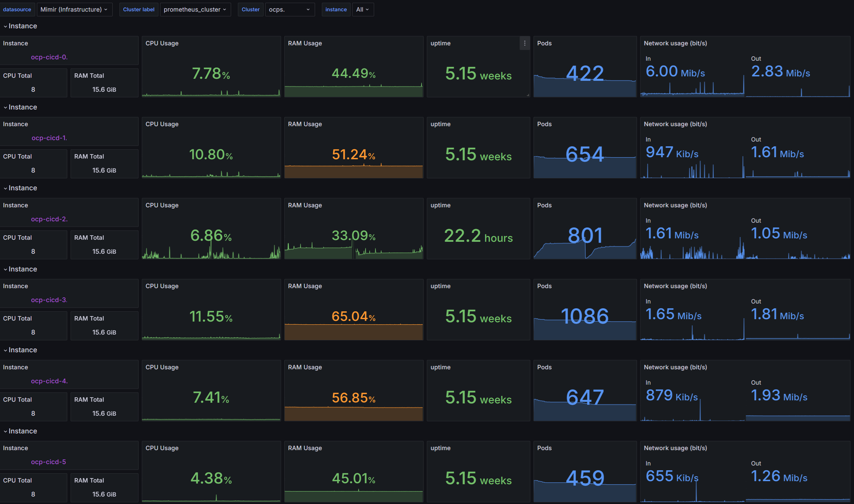The image size is (854, 504).
Task: Click the Pods panel showing 1086
Action: click(585, 316)
